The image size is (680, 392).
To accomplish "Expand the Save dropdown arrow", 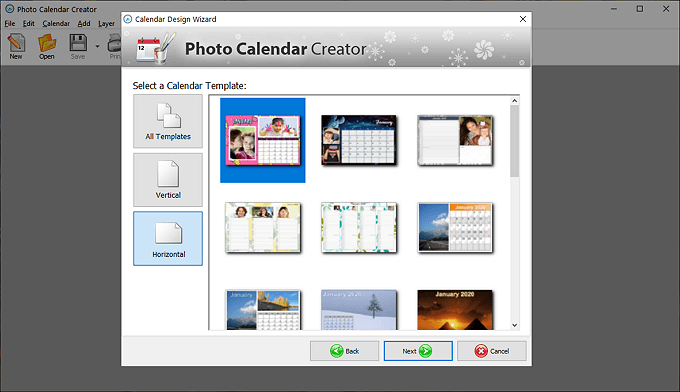I will click(98, 46).
